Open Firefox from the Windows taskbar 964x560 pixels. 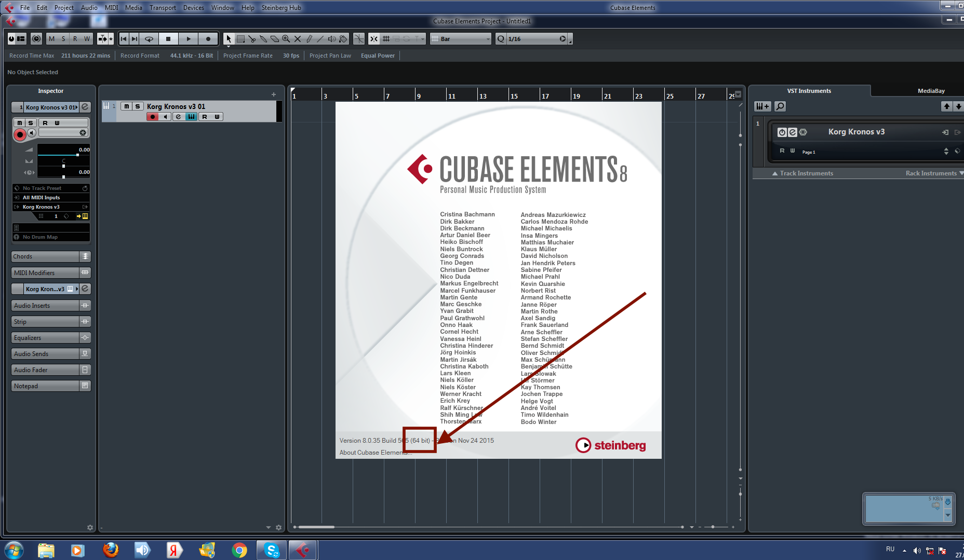110,550
